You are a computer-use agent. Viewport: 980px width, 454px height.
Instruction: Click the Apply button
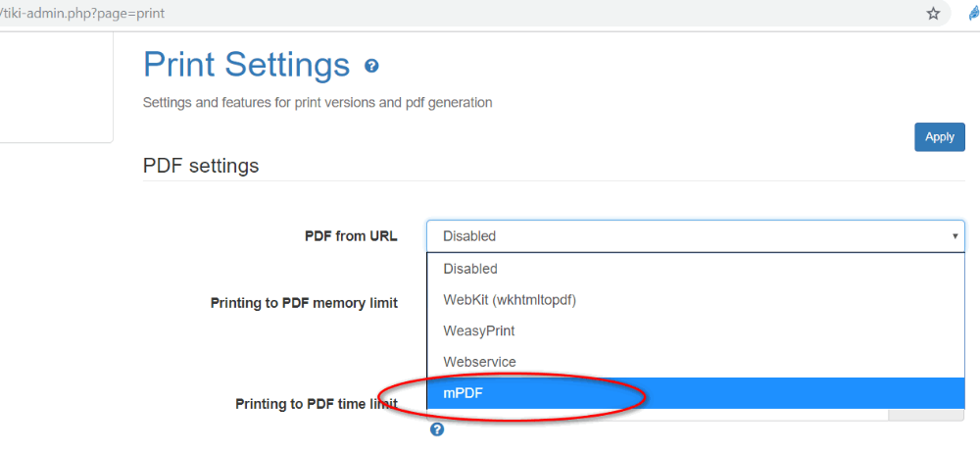point(940,137)
